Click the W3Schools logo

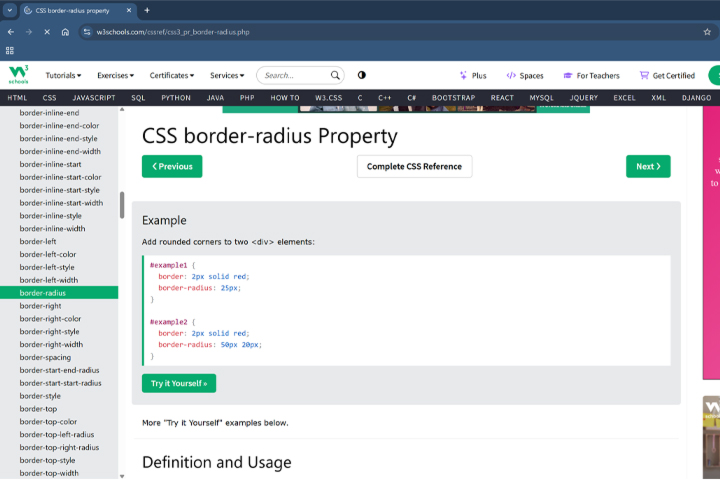(x=18, y=74)
